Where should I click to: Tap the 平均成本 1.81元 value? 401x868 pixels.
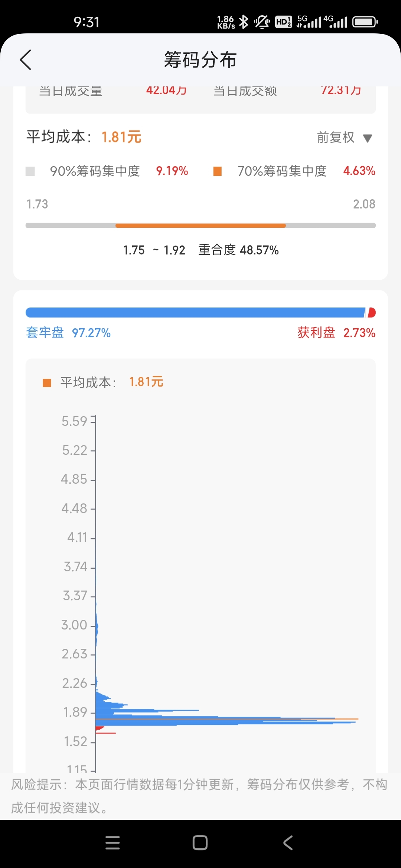point(121,137)
